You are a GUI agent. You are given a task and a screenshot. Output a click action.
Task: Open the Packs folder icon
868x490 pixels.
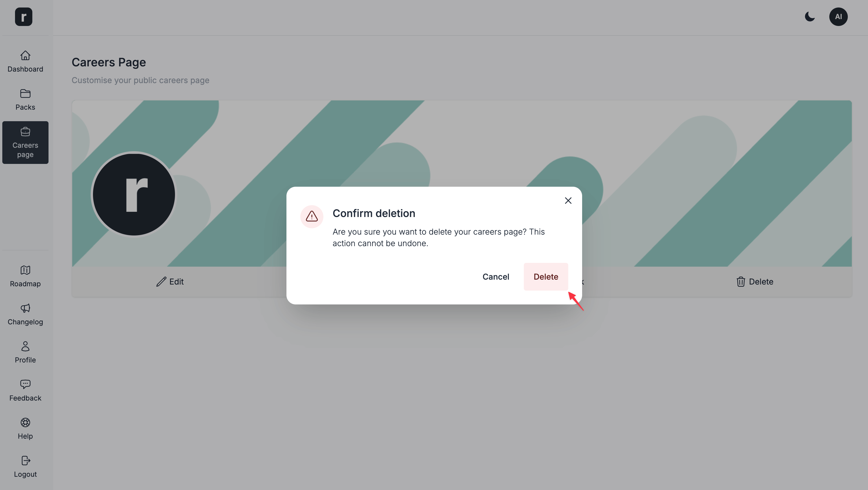click(25, 93)
